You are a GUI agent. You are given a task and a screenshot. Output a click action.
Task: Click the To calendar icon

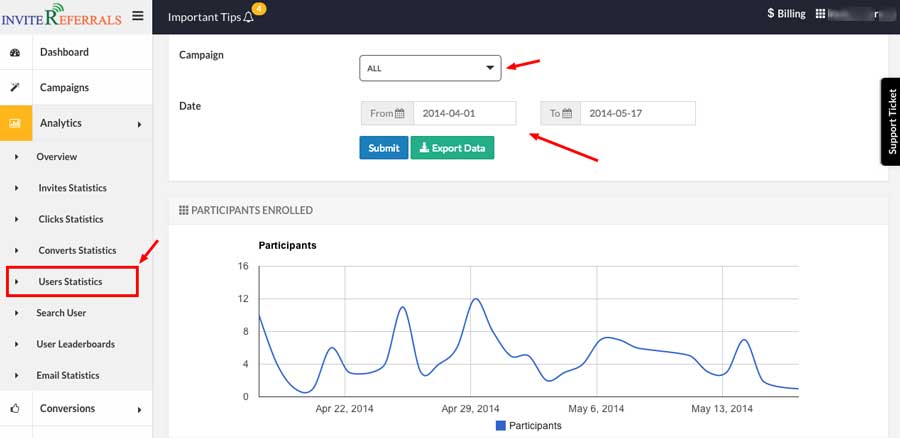567,114
